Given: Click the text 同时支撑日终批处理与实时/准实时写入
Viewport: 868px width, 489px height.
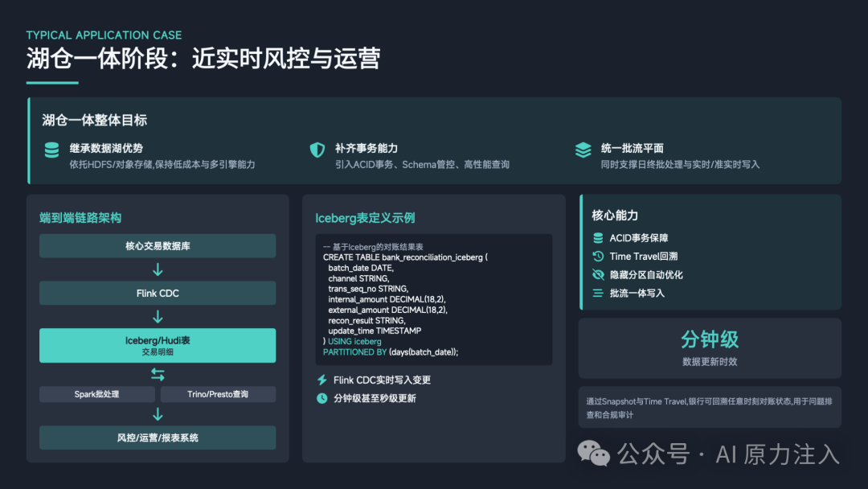Looking at the screenshot, I should pyautogui.click(x=681, y=165).
